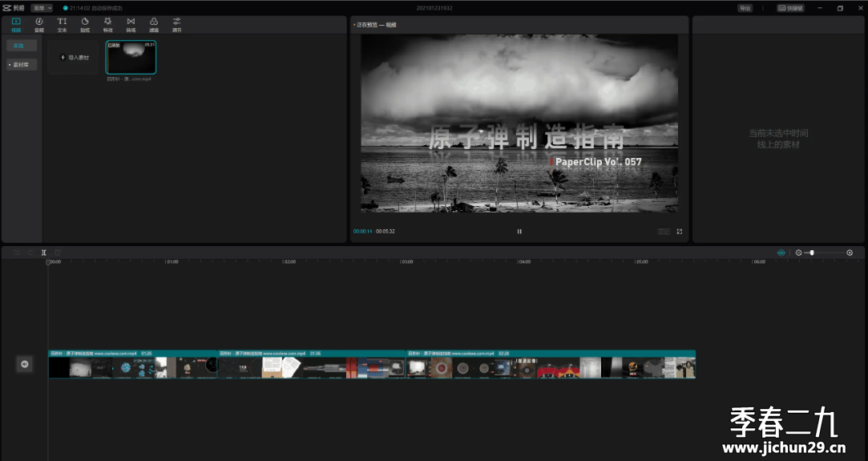Pause the preview playback
This screenshot has height=461, width=868.
[x=519, y=232]
